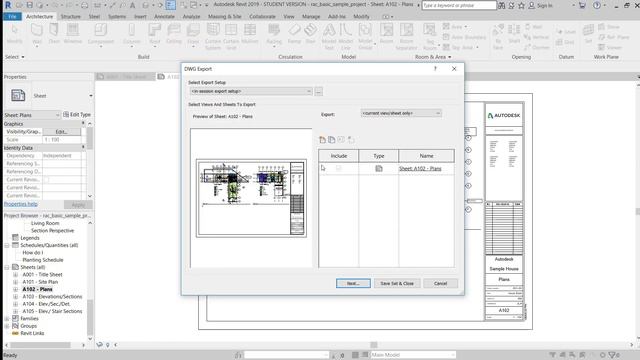Select the Room tool in the ribbon
Image resolution: width=640 pixels, height=360 pixels.
click(386, 33)
